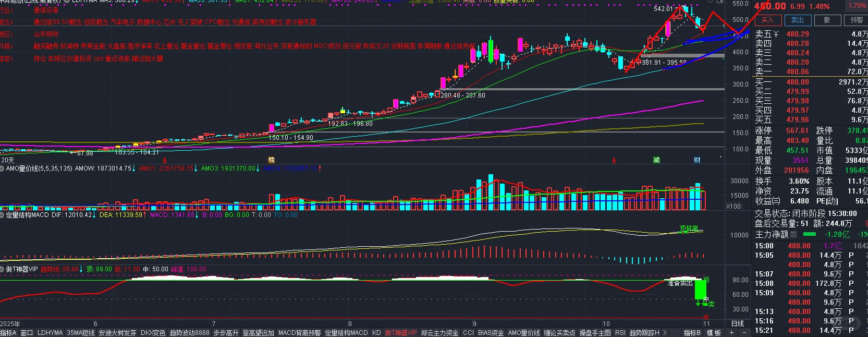This screenshot has width=868, height=337.
Task: Click the red $ marker near October
Action: coord(614,160)
